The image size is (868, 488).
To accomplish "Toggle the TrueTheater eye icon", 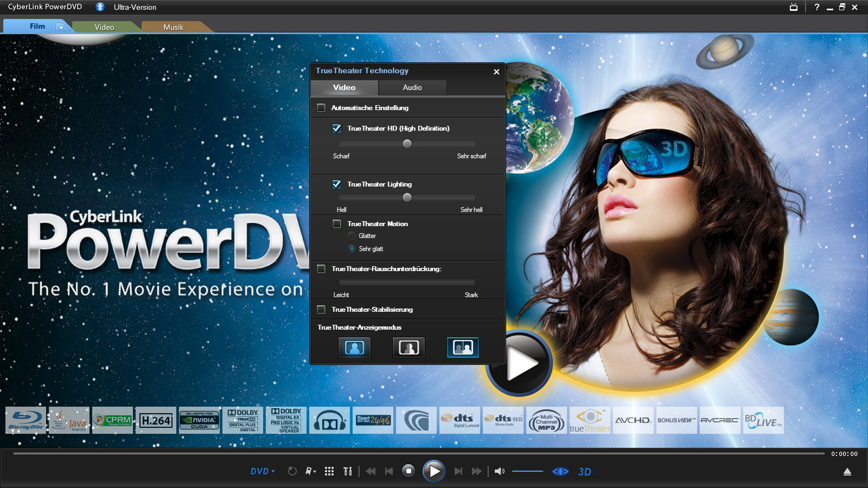I will click(x=559, y=471).
